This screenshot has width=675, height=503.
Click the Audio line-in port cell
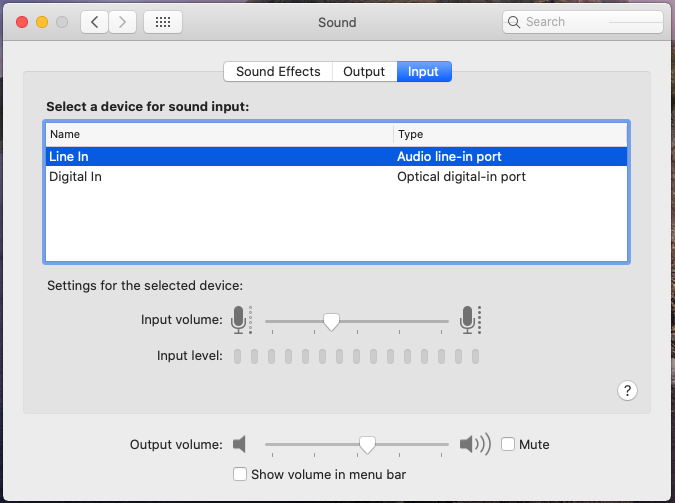click(449, 156)
